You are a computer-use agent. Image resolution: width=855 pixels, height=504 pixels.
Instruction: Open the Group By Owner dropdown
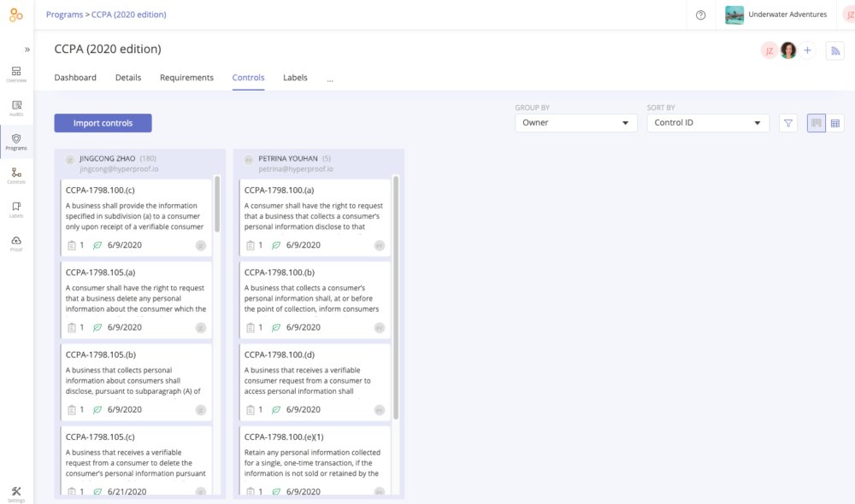point(575,123)
